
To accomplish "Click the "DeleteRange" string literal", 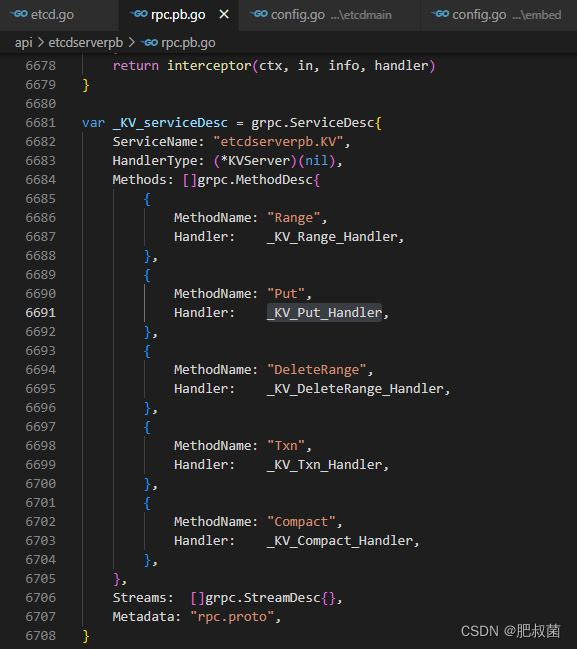I will pos(317,370).
